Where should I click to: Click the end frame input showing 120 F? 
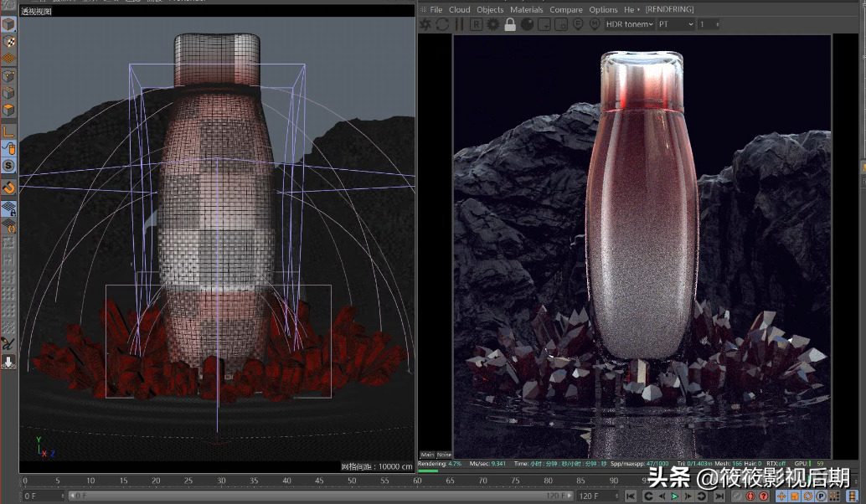(590, 494)
